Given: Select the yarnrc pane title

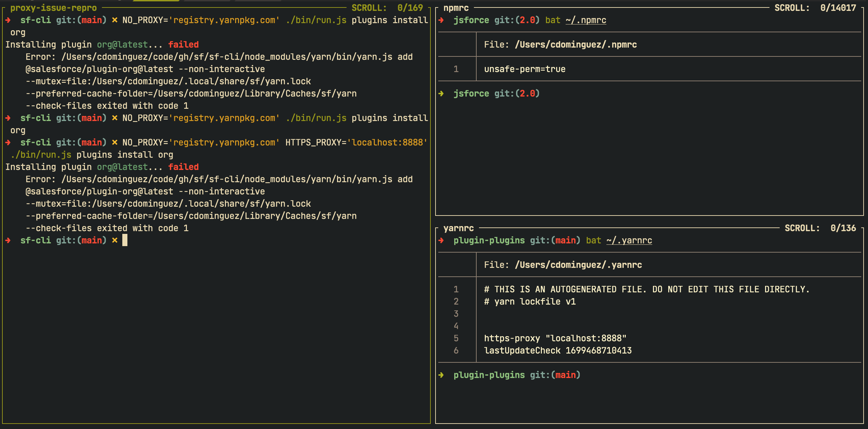Looking at the screenshot, I should pyautogui.click(x=458, y=228).
